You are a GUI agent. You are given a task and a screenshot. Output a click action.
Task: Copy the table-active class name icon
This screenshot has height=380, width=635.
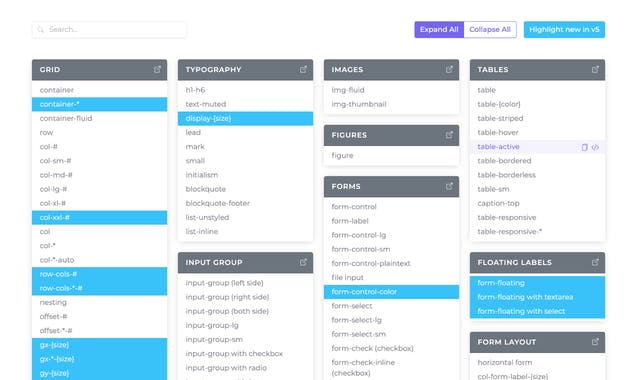coord(584,147)
